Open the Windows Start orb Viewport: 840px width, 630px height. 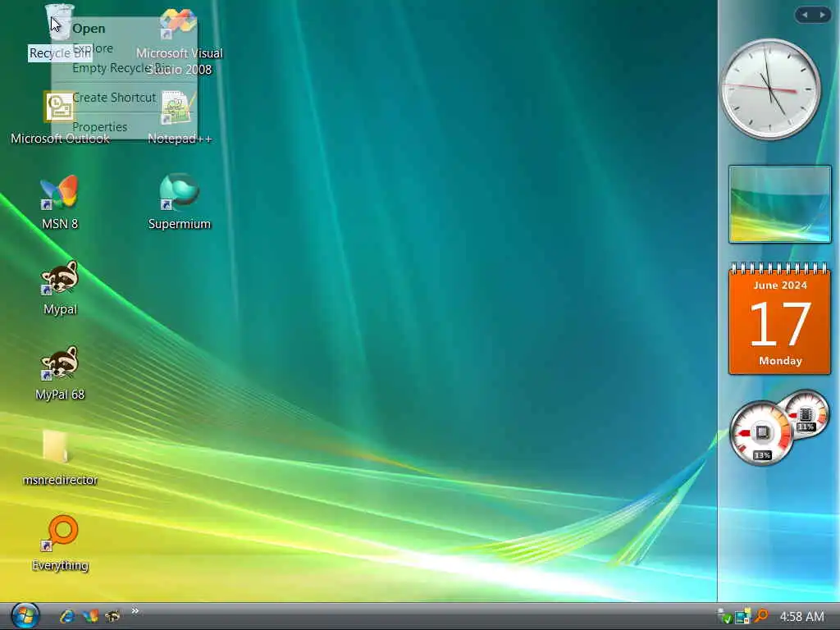click(25, 615)
